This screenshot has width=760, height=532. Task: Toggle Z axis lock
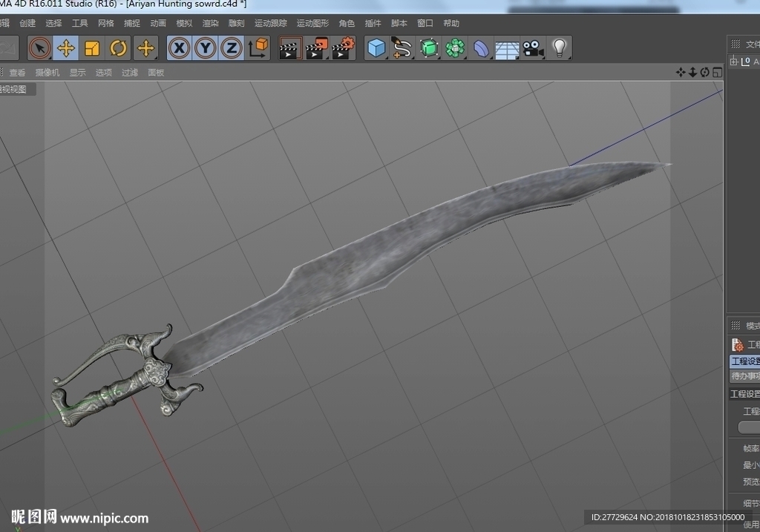point(232,48)
